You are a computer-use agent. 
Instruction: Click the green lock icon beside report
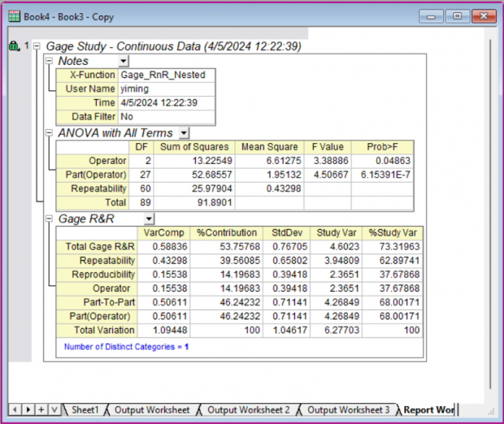click(x=14, y=46)
